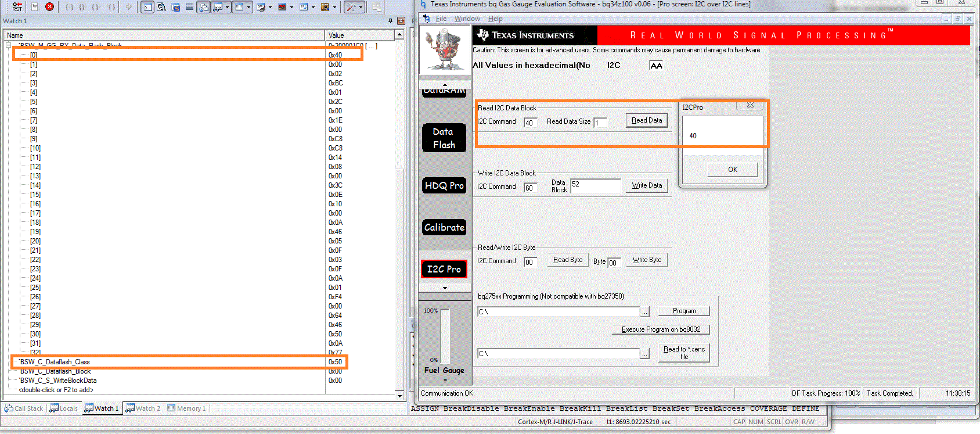Image resolution: width=980 pixels, height=434 pixels.
Task: Click the Value column header
Action: coord(359,35)
